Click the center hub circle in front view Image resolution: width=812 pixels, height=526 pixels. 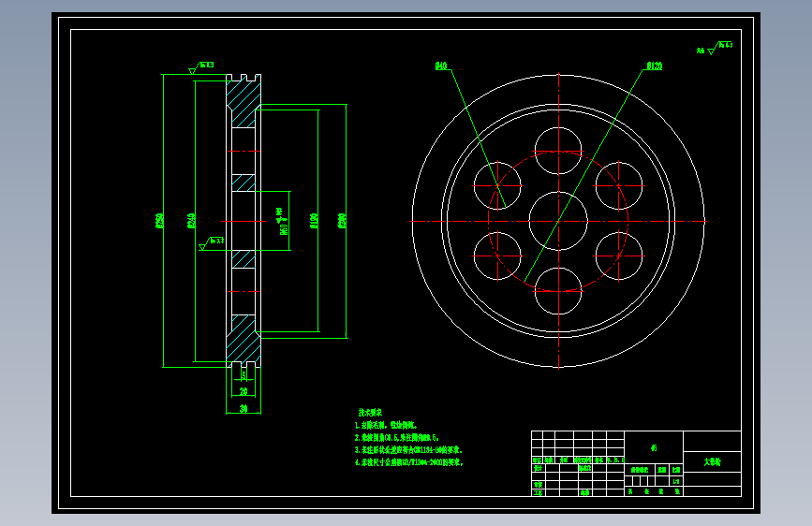click(x=558, y=221)
